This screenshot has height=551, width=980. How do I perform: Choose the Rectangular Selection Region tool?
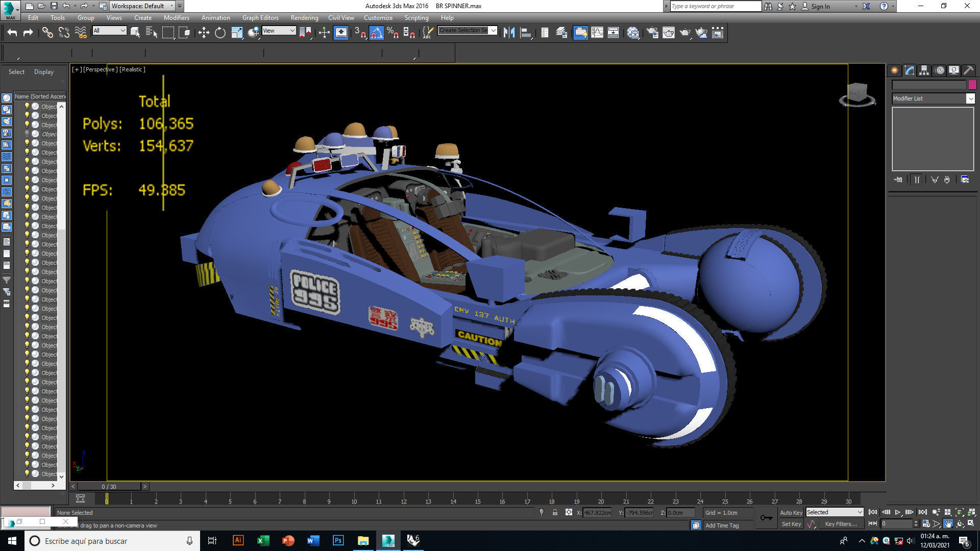(x=168, y=33)
